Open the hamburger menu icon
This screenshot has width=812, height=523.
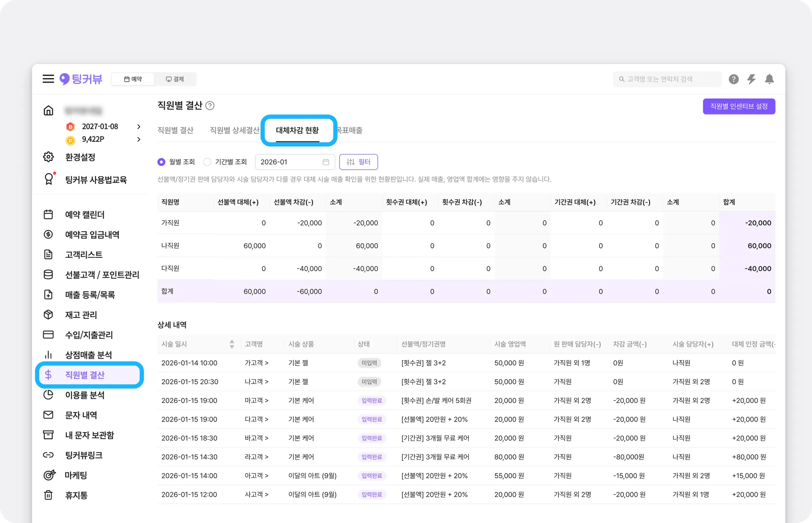click(48, 79)
